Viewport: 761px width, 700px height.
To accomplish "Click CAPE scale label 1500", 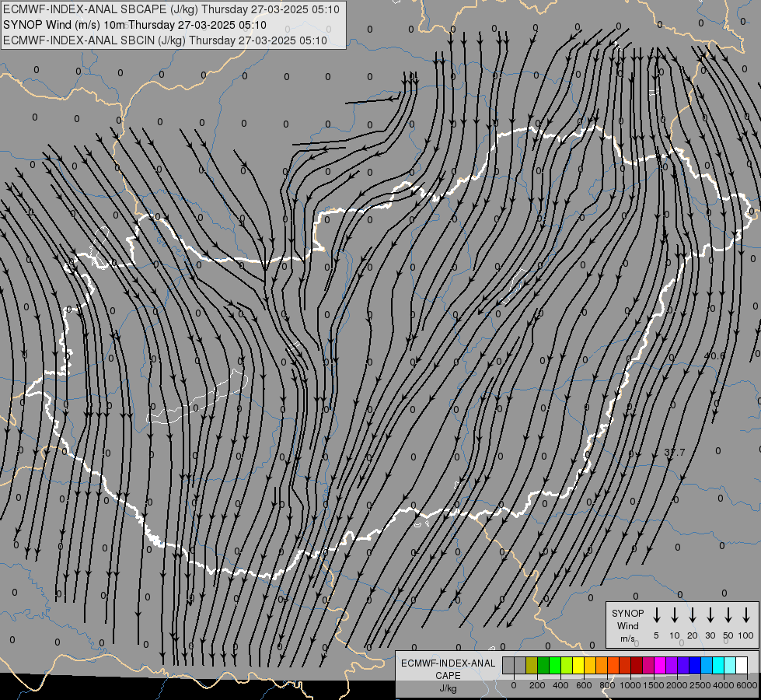I will tap(654, 685).
